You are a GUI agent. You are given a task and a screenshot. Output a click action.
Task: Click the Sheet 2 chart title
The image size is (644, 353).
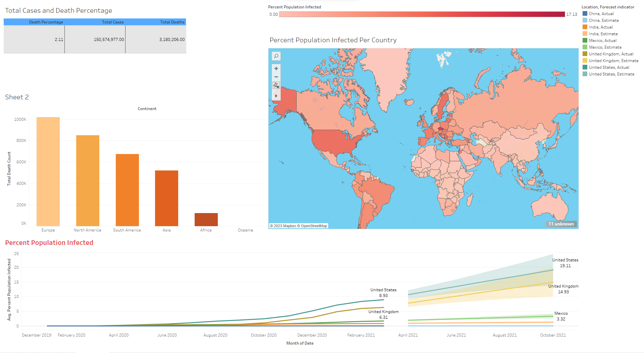[17, 97]
